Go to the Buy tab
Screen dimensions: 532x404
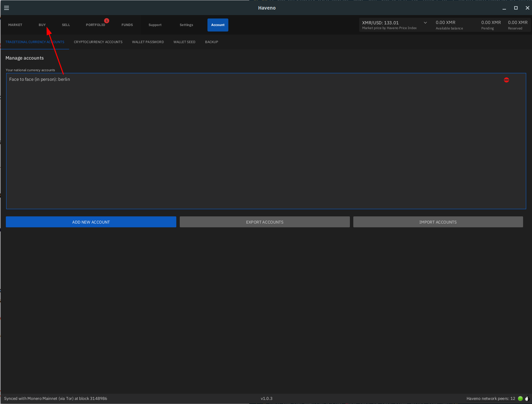pyautogui.click(x=42, y=25)
